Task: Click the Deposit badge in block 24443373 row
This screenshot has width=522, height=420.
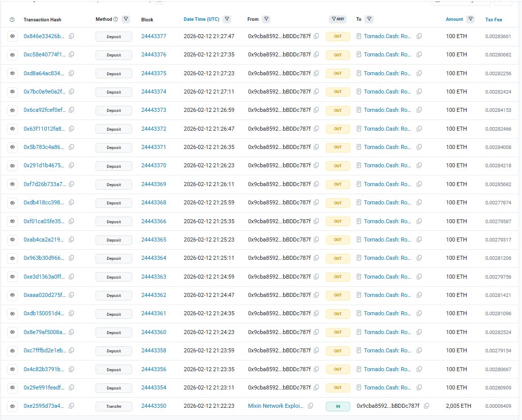Action: pyautogui.click(x=114, y=110)
